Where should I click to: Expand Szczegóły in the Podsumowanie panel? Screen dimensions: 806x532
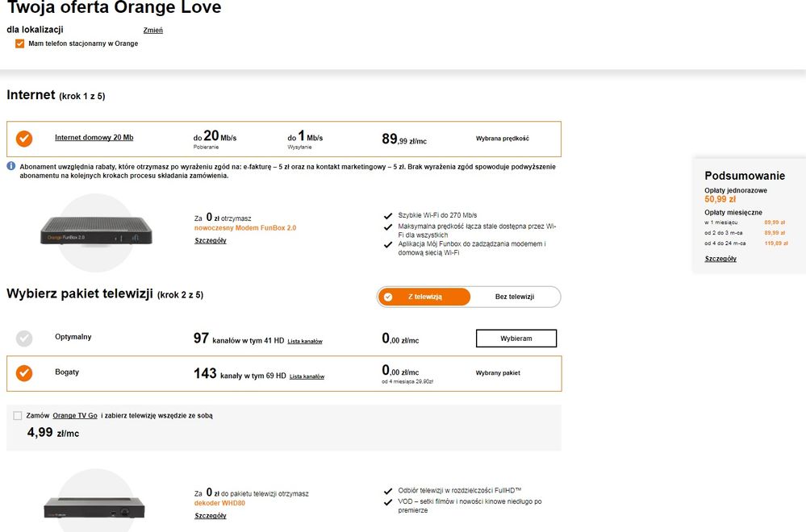pyautogui.click(x=720, y=259)
